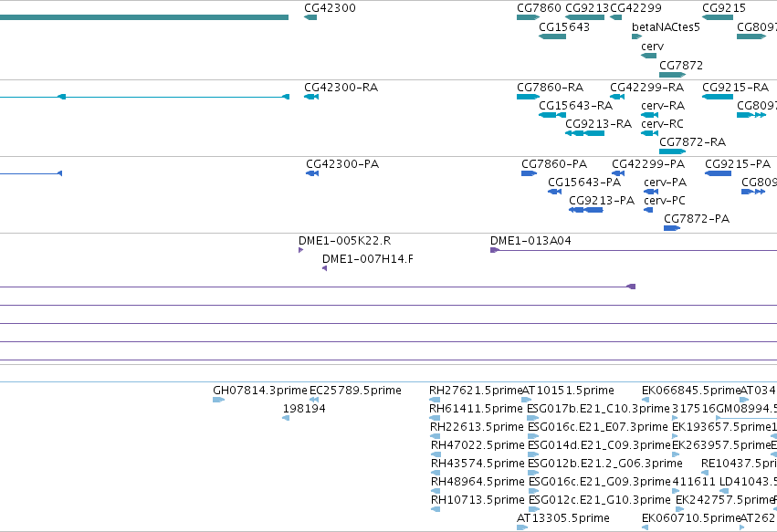This screenshot has width=777, height=532.
Task: Select BAC end label DME1-007H14.F
Action: [368, 259]
